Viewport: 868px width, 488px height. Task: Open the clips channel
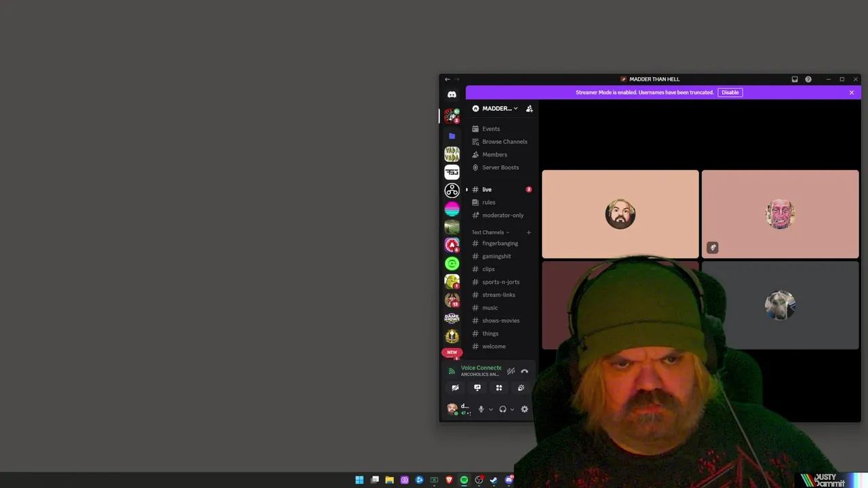[x=501, y=269]
